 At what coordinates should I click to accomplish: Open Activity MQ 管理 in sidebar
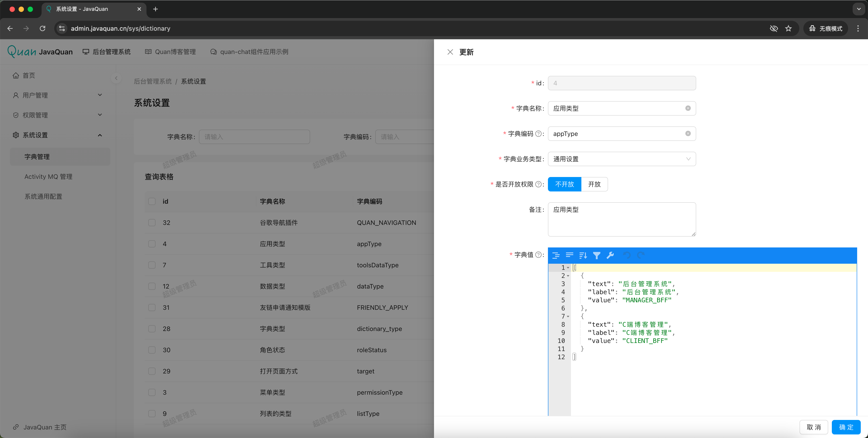48,177
